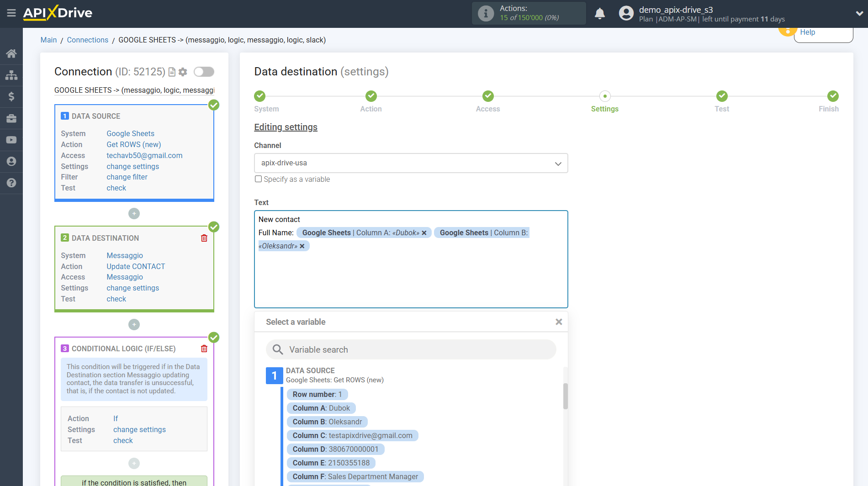Click check in Data Source block
Screen dimensions: 868x486
116,188
